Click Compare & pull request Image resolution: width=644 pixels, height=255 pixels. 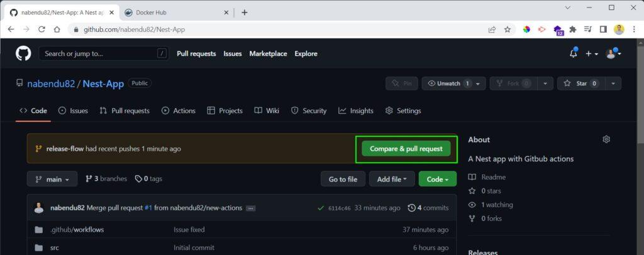[406, 149]
